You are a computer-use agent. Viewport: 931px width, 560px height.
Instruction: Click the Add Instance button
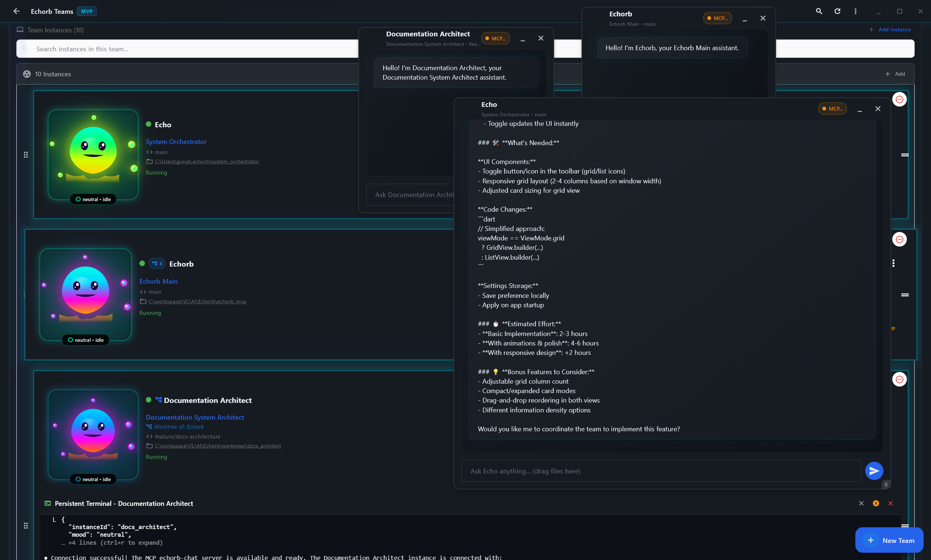click(890, 29)
